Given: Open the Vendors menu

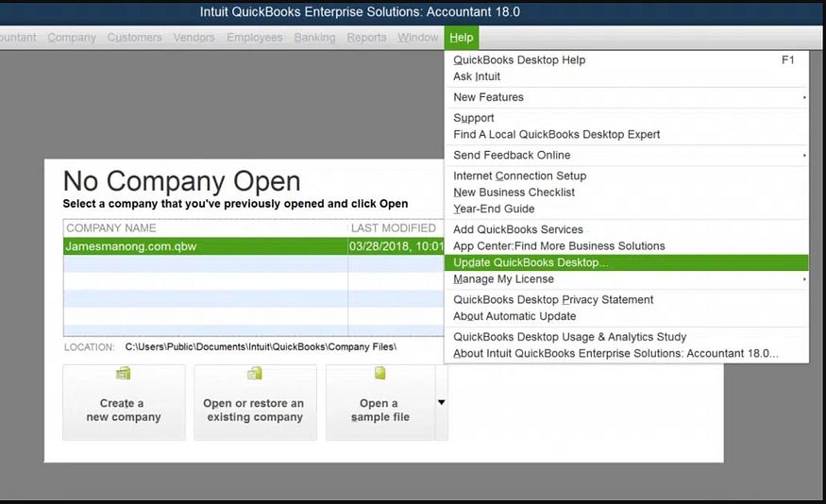Looking at the screenshot, I should [194, 38].
